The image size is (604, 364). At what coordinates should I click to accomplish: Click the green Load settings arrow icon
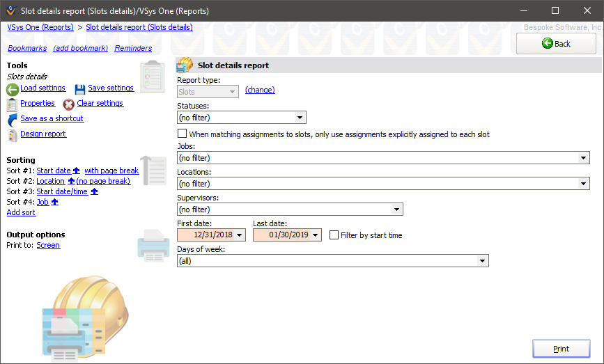coord(13,90)
